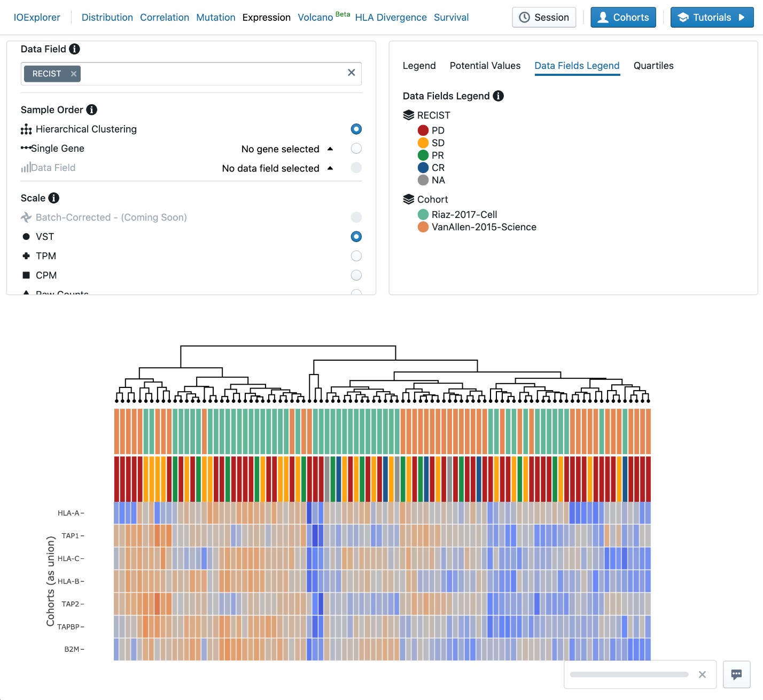Remove the RECIST chip with its X
Viewport: 763px width, 700px height.
pyautogui.click(x=73, y=74)
